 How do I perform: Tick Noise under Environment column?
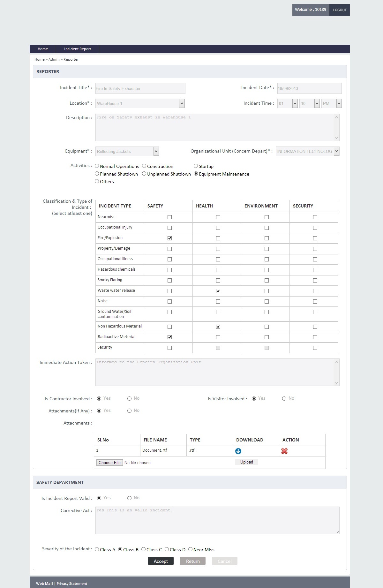267,301
